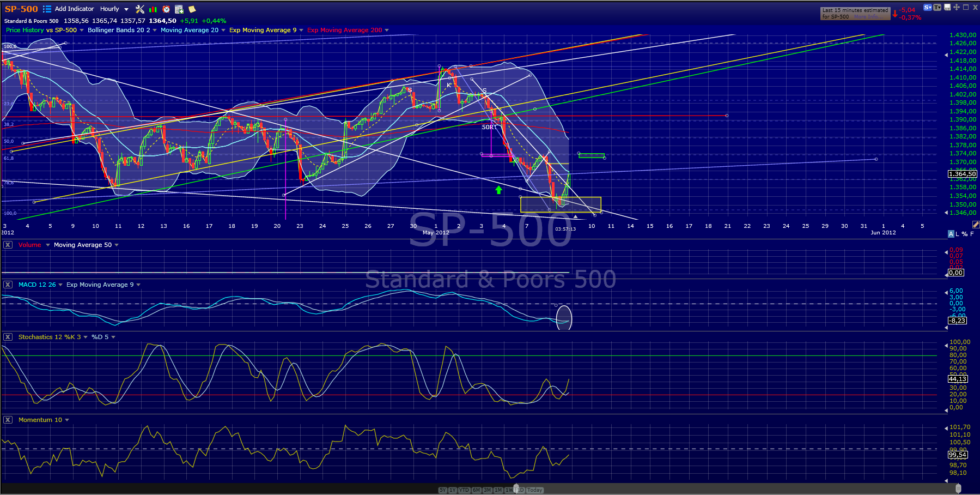Click the MACD value tag -8,23

pos(957,321)
